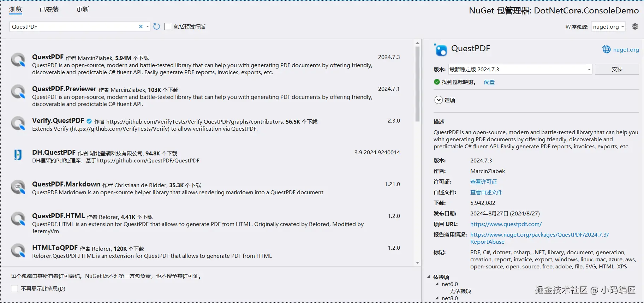Open the search history dropdown arrow
Image resolution: width=644 pixels, height=303 pixels.
(x=147, y=26)
